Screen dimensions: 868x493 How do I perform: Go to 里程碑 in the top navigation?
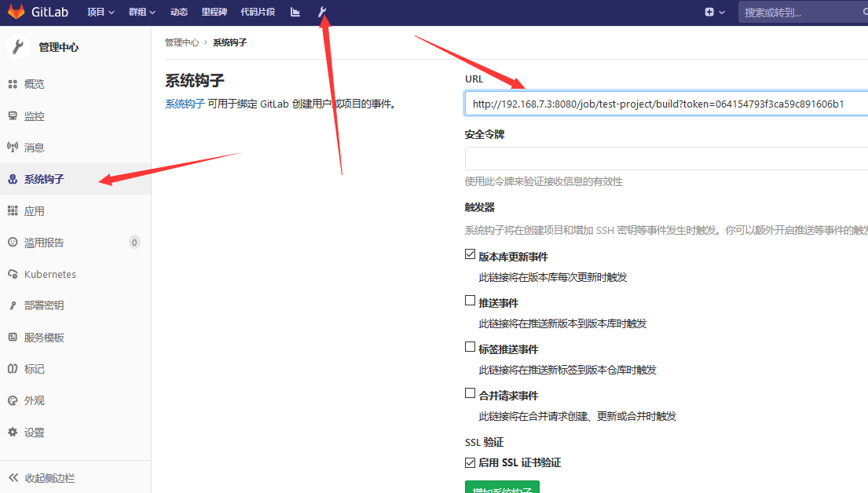(x=214, y=13)
